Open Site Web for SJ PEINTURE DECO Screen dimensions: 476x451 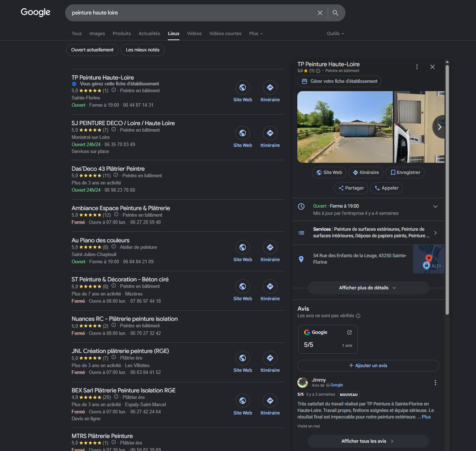[243, 137]
